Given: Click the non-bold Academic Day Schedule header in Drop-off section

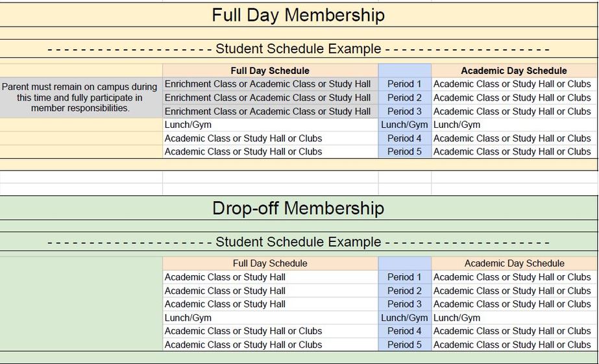Looking at the screenshot, I should [x=514, y=263].
